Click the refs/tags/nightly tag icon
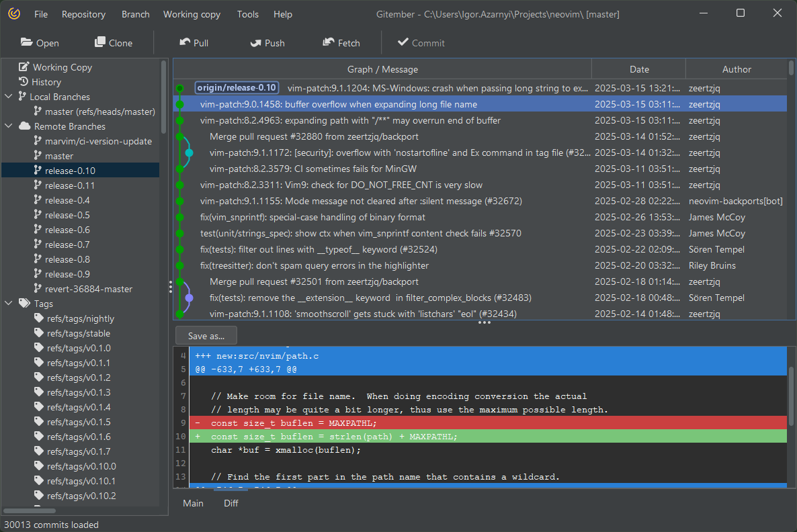 [39, 318]
